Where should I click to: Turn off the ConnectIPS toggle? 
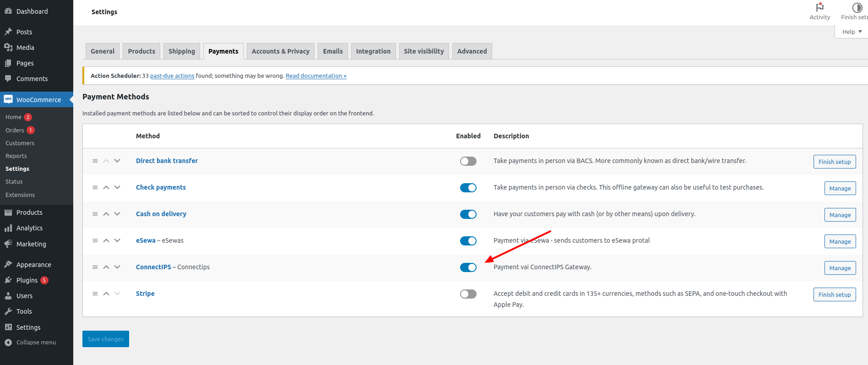click(x=468, y=267)
